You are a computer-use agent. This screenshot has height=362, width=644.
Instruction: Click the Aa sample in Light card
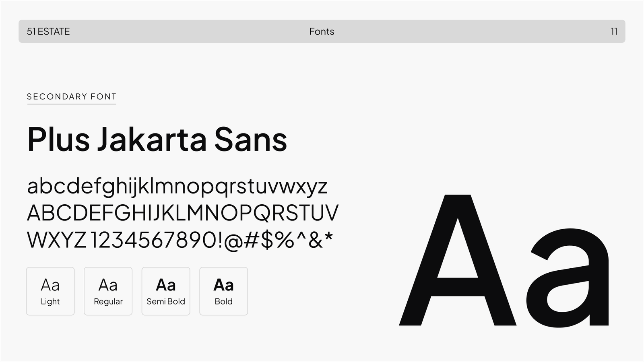[50, 285]
